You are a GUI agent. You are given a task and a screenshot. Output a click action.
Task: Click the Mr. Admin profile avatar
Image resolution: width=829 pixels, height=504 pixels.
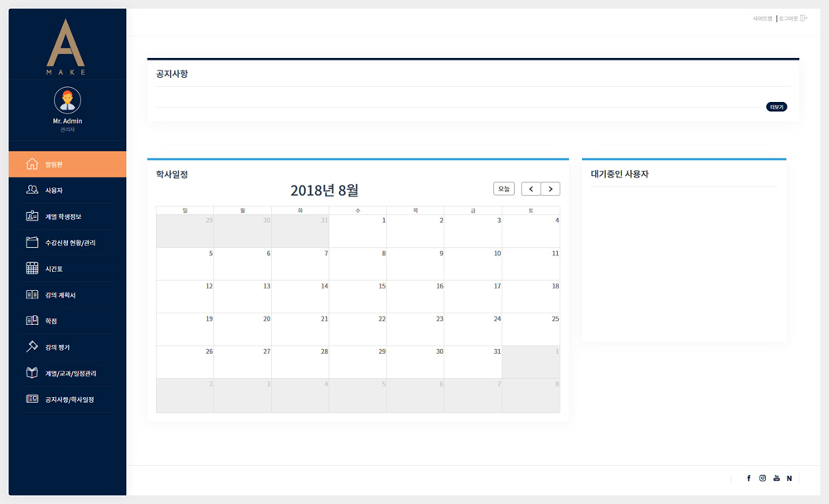point(67,100)
